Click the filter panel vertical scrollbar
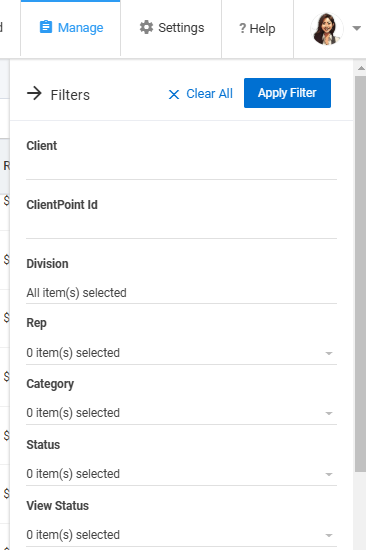The height and width of the screenshot is (550, 366). (x=360, y=274)
